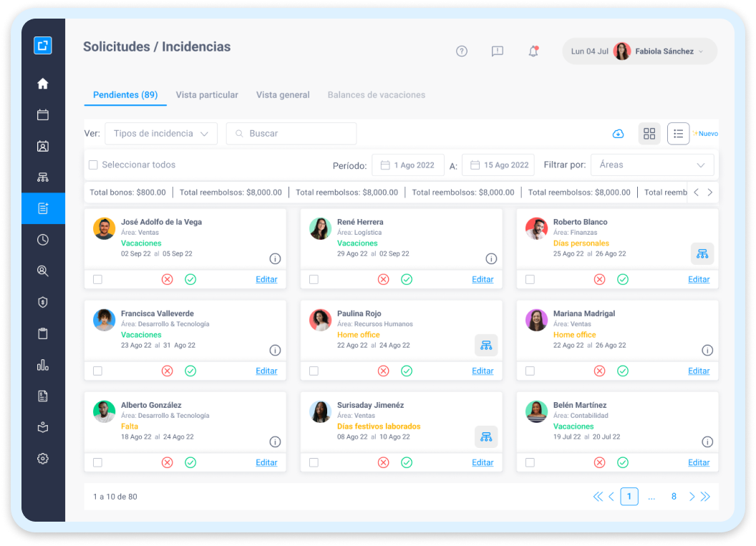This screenshot has width=756, height=546.
Task: Open end date picker 15 Ago 2022
Action: coord(498,165)
